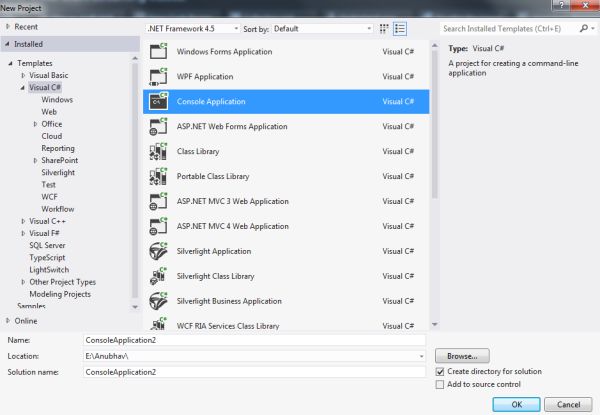Image resolution: width=600 pixels, height=415 pixels.
Task: Click the Silverlight Application template icon
Action: [158, 251]
